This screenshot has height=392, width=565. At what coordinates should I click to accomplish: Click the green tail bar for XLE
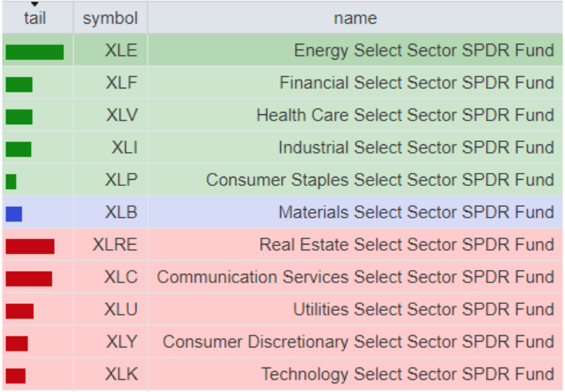click(x=35, y=52)
